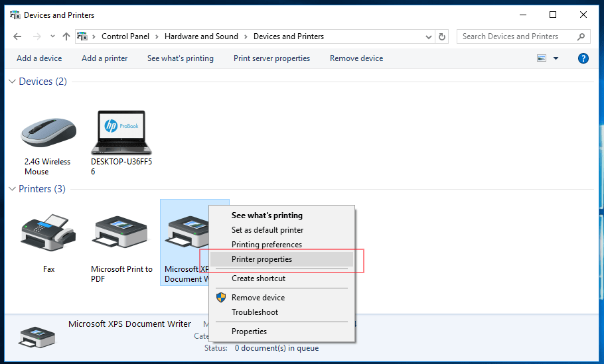Click the address bar location icon
The width and height of the screenshot is (604, 364).
pos(82,36)
